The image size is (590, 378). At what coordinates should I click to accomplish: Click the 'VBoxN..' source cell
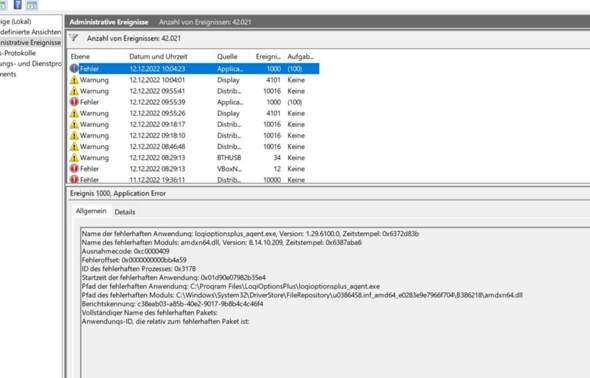click(229, 169)
